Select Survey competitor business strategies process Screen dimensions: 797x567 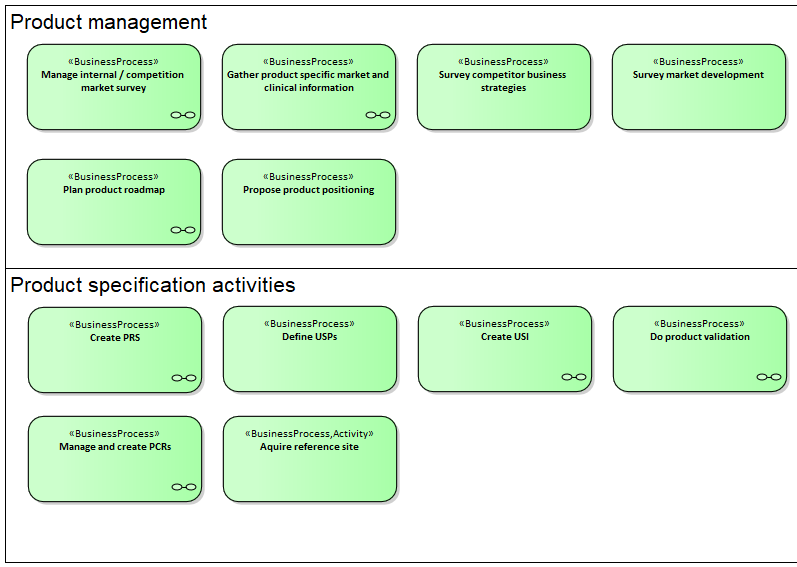pyautogui.click(x=503, y=100)
